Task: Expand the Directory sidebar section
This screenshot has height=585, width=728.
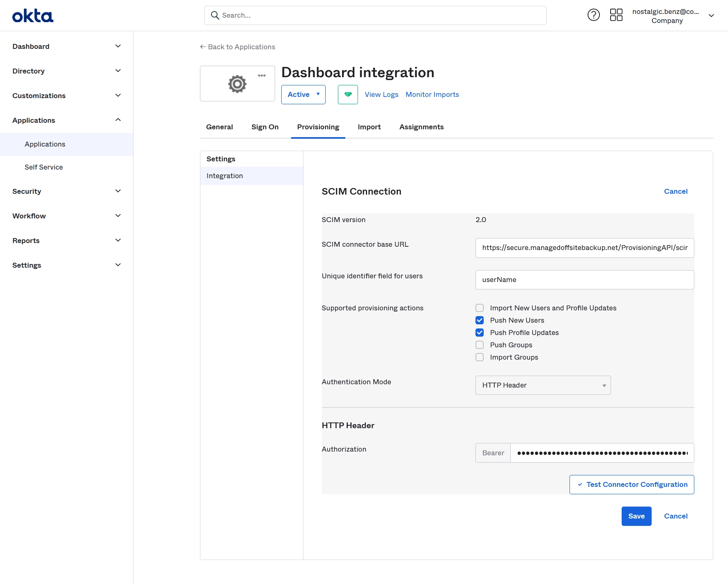Action: [67, 71]
